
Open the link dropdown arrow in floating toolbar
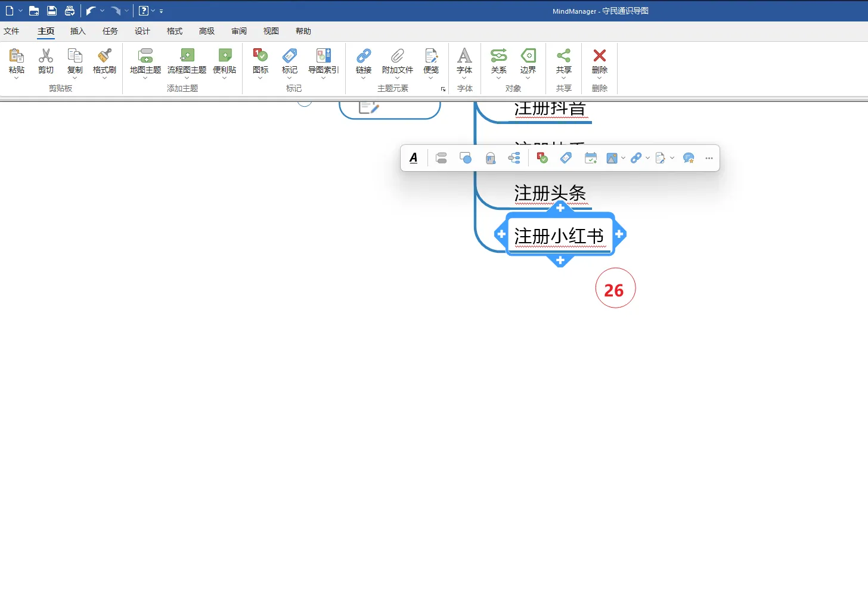click(x=648, y=158)
